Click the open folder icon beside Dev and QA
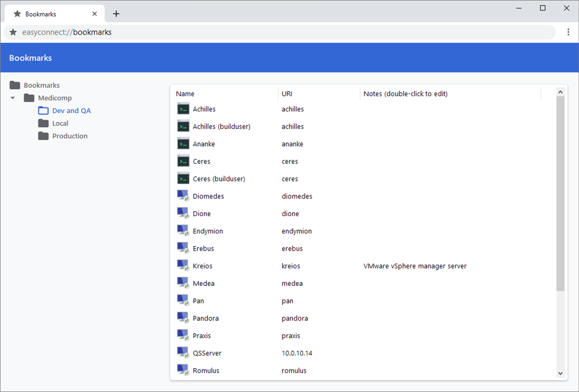Image resolution: width=579 pixels, height=392 pixels. pos(43,111)
